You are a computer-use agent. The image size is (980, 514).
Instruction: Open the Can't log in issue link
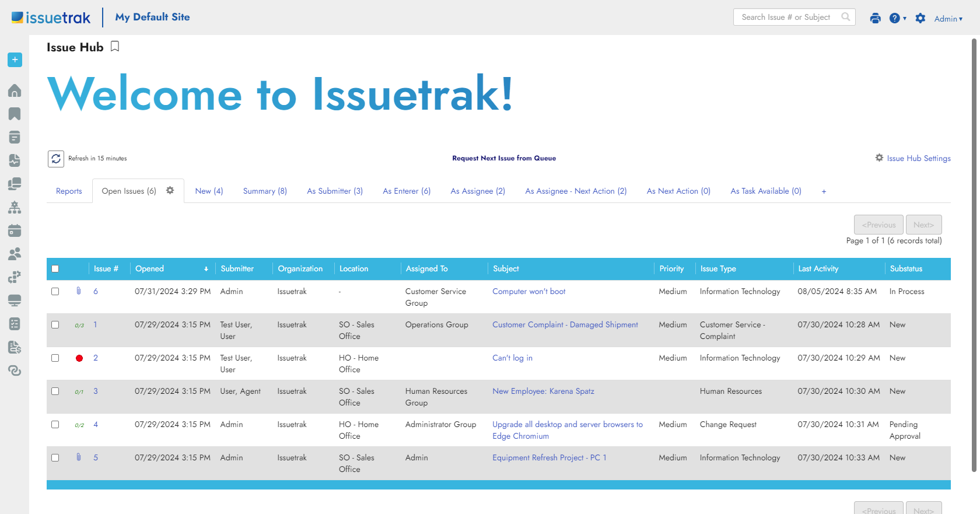[512, 358]
